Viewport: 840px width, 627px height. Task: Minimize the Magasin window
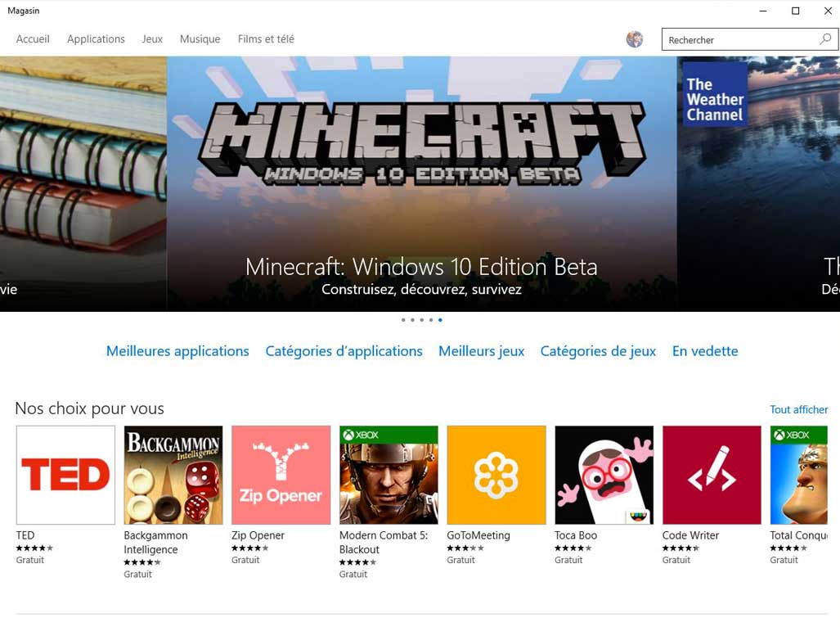(x=763, y=11)
